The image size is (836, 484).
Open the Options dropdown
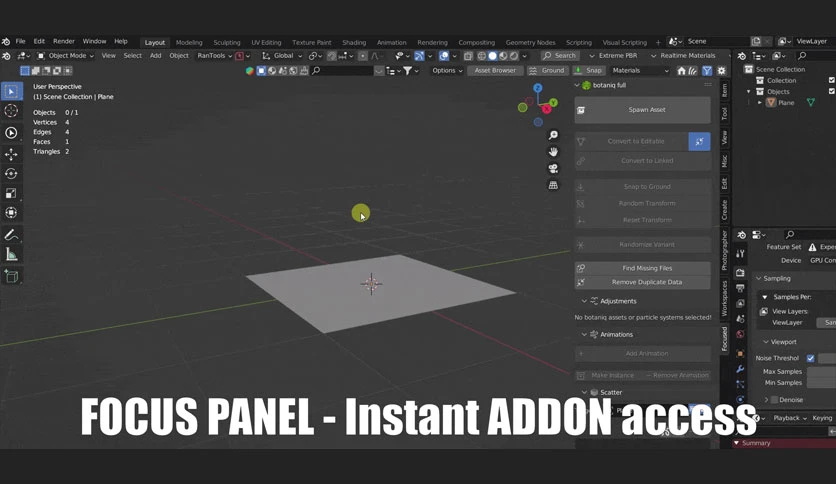[447, 70]
